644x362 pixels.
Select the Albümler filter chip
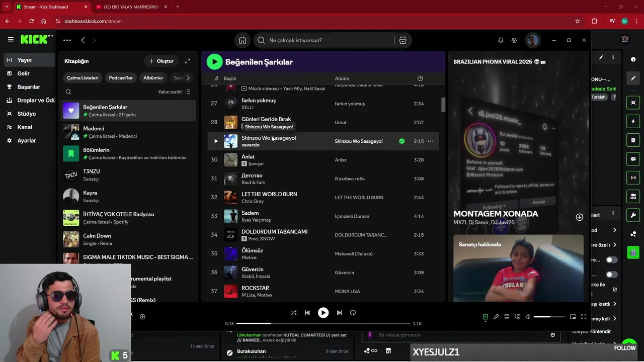153,78
